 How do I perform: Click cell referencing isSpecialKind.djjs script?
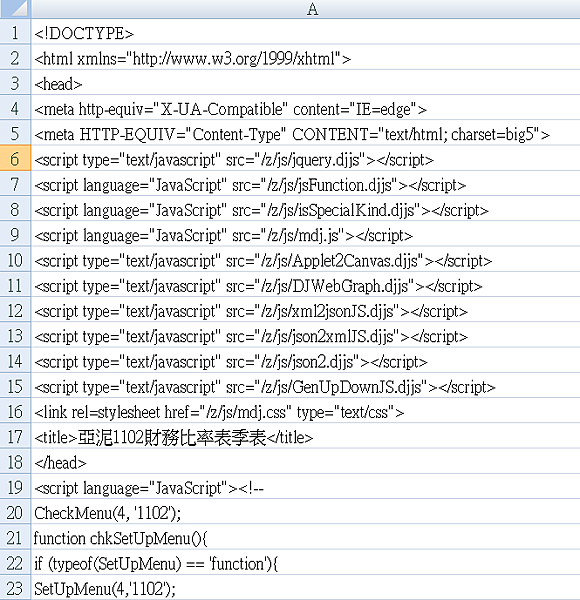pyautogui.click(x=305, y=209)
